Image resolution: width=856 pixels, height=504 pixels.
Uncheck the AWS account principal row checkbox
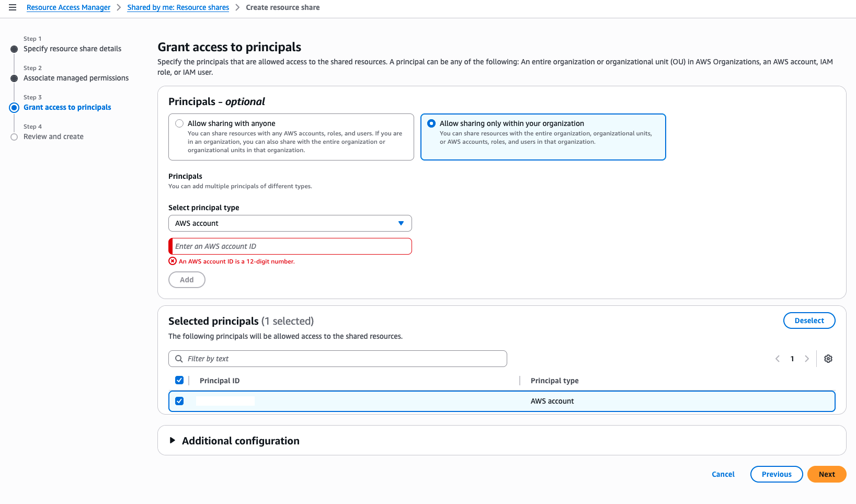click(x=179, y=401)
